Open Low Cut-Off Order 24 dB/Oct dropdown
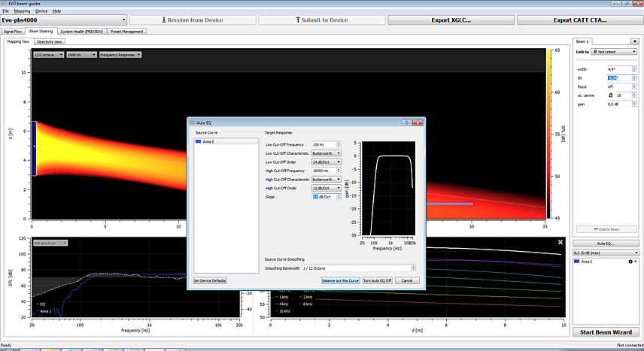644x351 pixels. [x=327, y=162]
